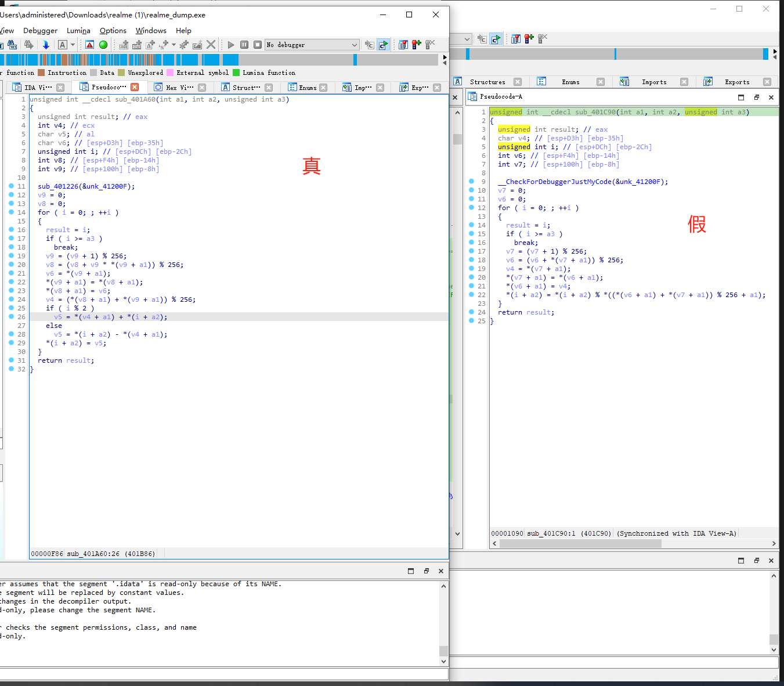Open the Lumina menu
The width and height of the screenshot is (784, 686).
78,31
